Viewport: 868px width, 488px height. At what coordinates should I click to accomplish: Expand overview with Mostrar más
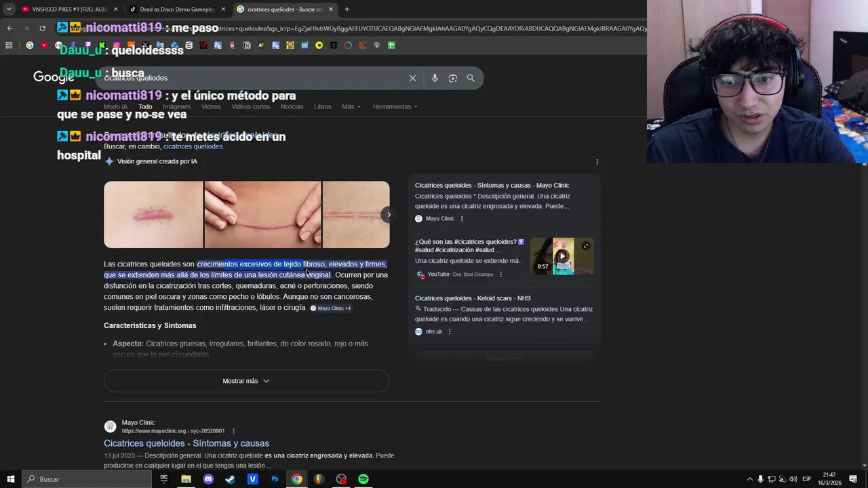(x=246, y=381)
